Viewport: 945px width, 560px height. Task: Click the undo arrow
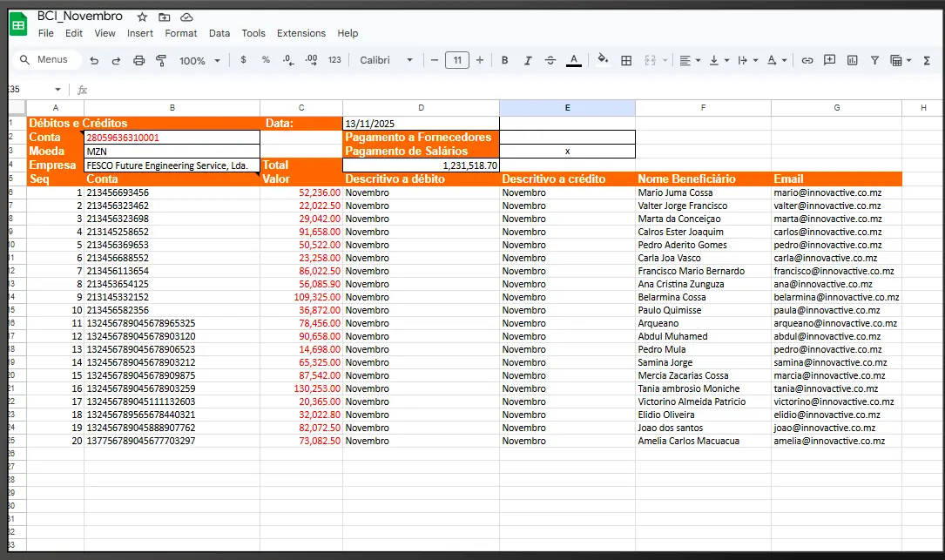[x=94, y=60]
